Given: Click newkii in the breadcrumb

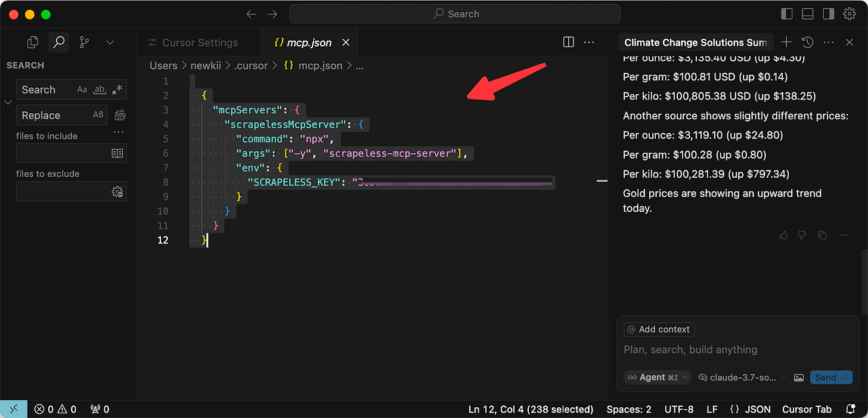Looking at the screenshot, I should [x=206, y=66].
